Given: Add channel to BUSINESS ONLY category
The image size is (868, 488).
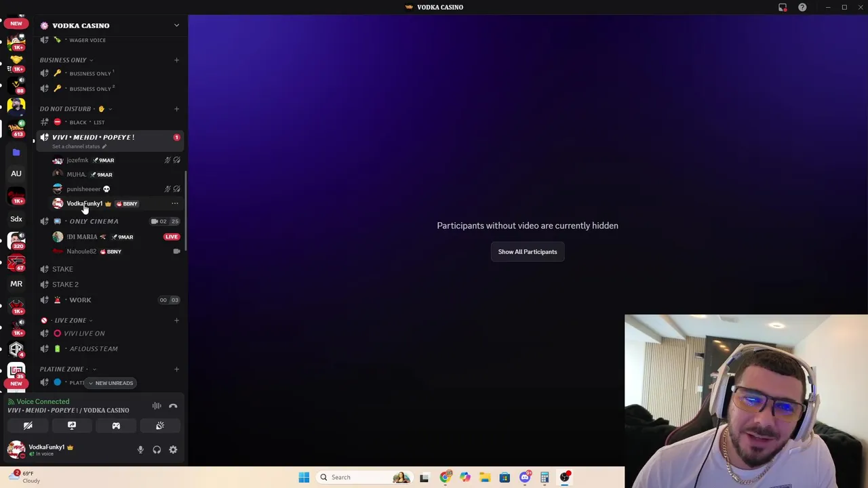Looking at the screenshot, I should [176, 60].
